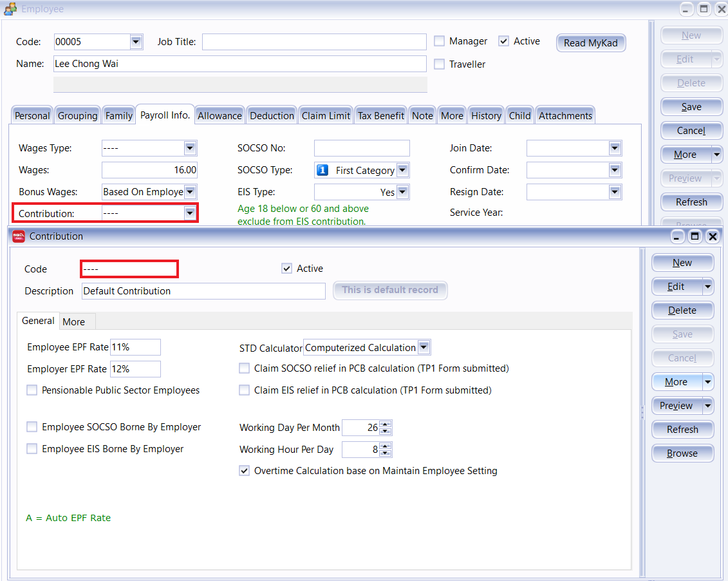This screenshot has height=581, width=728.
Task: Decrease Working Hour Per Day spinner
Action: (386, 453)
